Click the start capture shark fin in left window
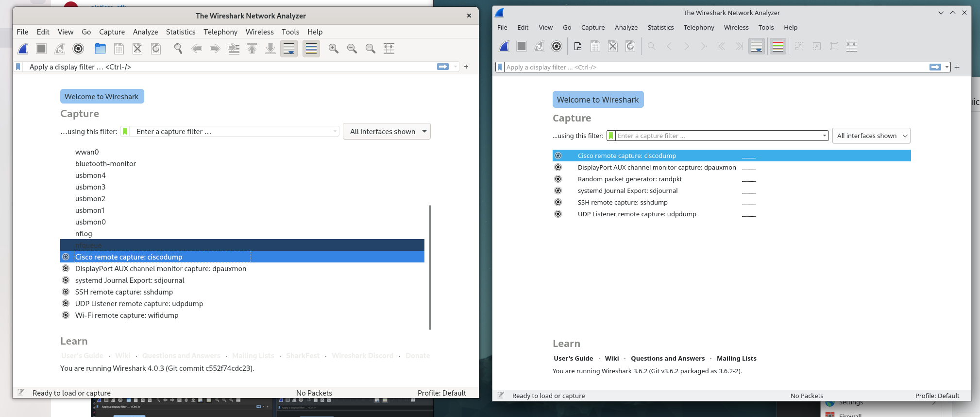Viewport: 980px width, 417px height. [23, 49]
